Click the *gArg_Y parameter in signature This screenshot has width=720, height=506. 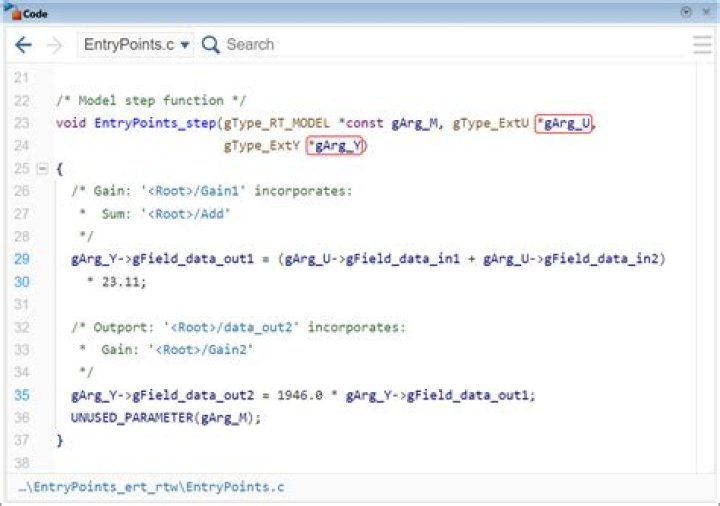tap(335, 146)
